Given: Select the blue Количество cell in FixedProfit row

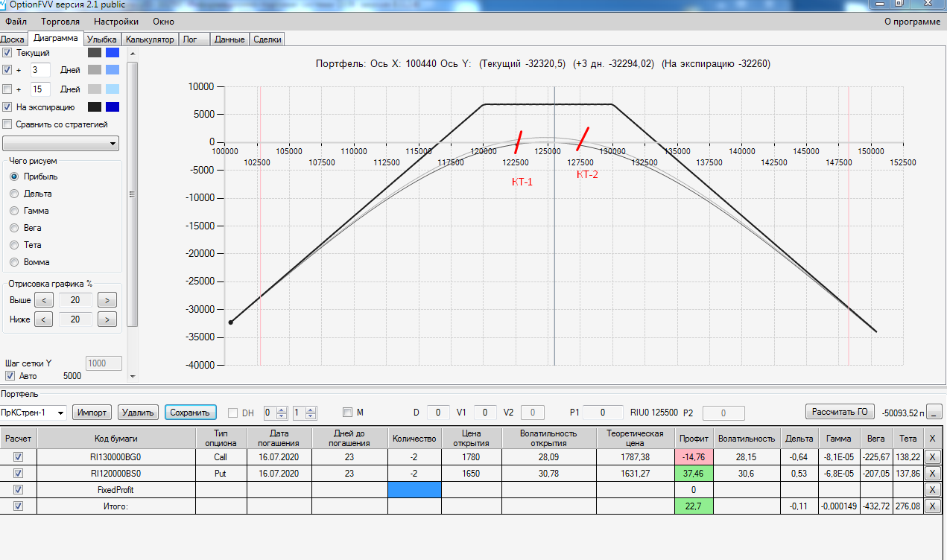Looking at the screenshot, I should (414, 490).
